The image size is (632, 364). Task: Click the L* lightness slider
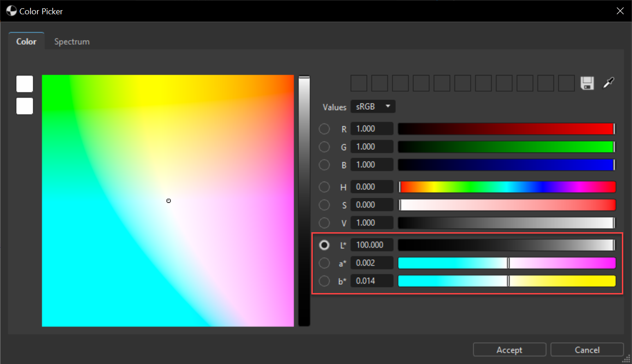click(507, 245)
